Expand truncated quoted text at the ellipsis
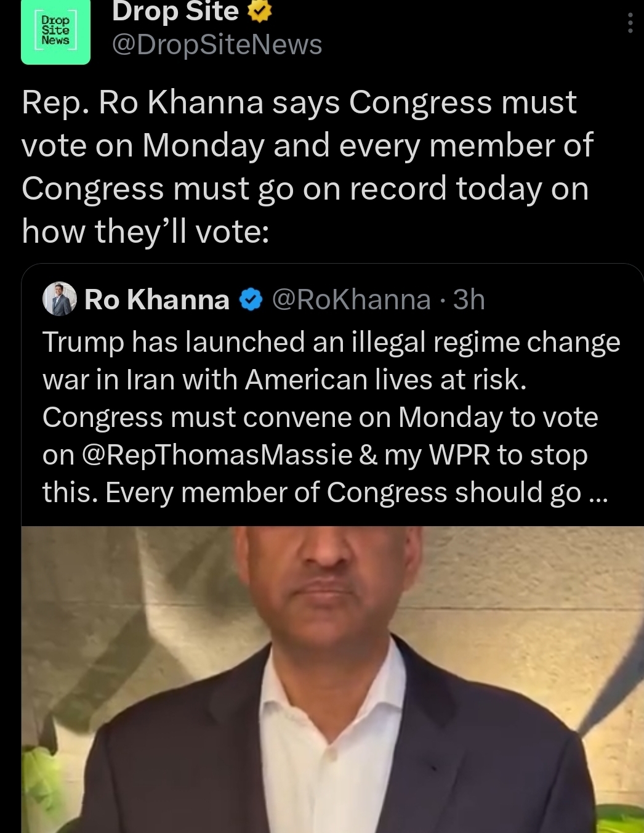This screenshot has width=644, height=833. pyautogui.click(x=598, y=494)
